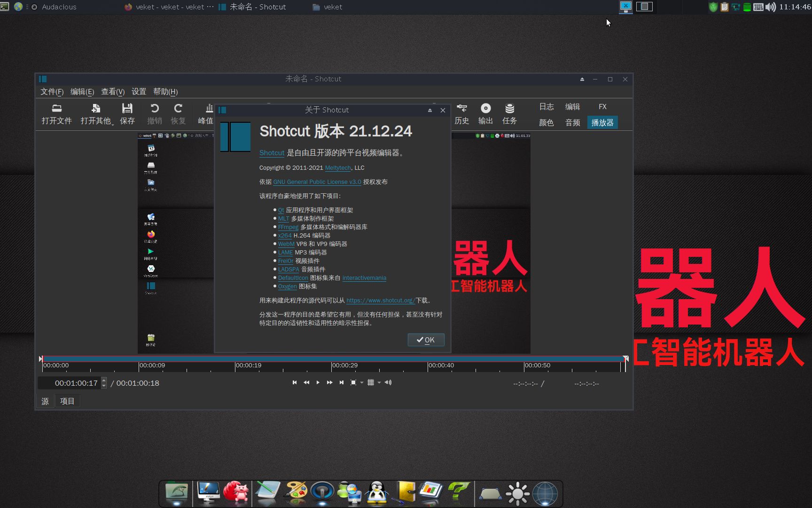This screenshot has height=508, width=812.
Task: Select the FX layout button
Action: coord(602,107)
